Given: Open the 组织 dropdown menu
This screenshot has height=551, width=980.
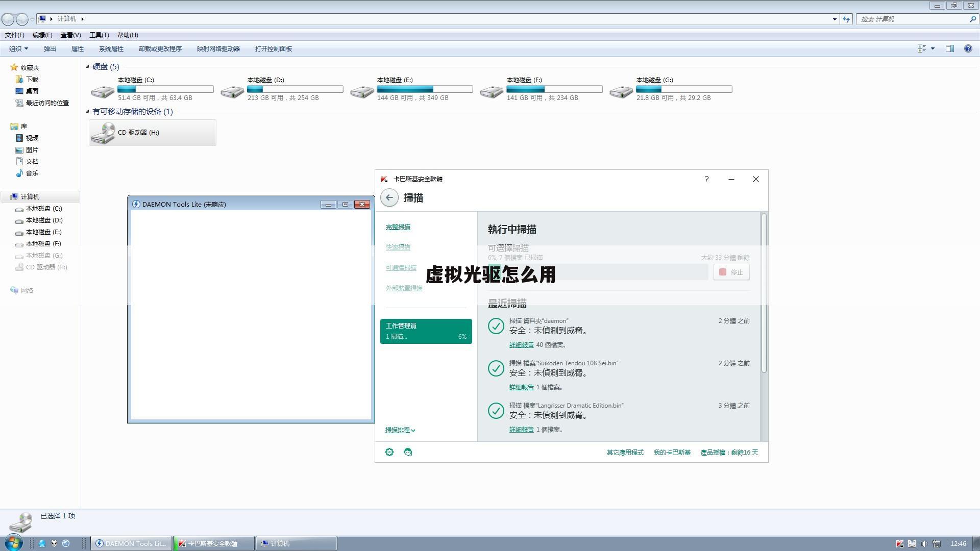Looking at the screenshot, I should pos(18,48).
